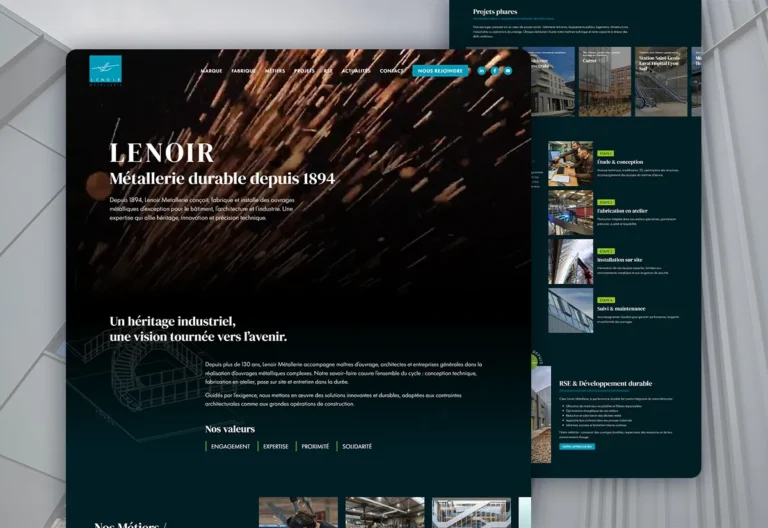This screenshot has height=528, width=768.
Task: Click the Étude & conception photo
Action: click(x=571, y=164)
